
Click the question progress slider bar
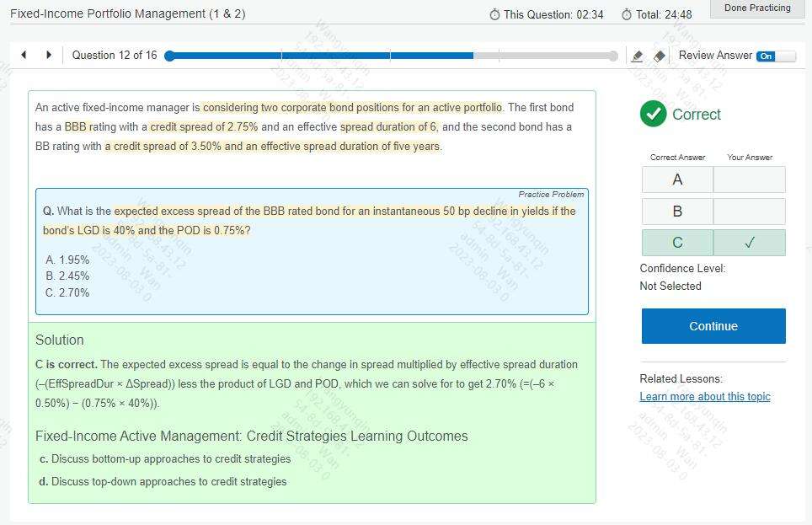coord(391,56)
